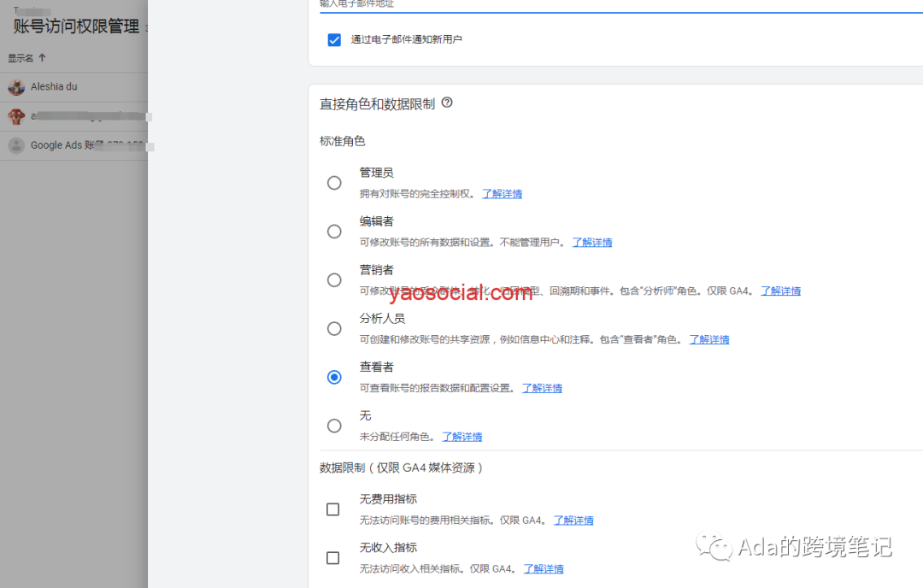Open 了解详情 link next to 管理员
This screenshot has height=588, width=923.
click(502, 193)
